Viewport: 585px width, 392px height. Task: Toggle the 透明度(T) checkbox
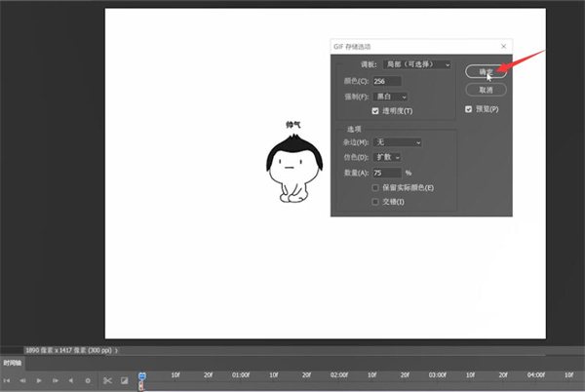click(375, 111)
